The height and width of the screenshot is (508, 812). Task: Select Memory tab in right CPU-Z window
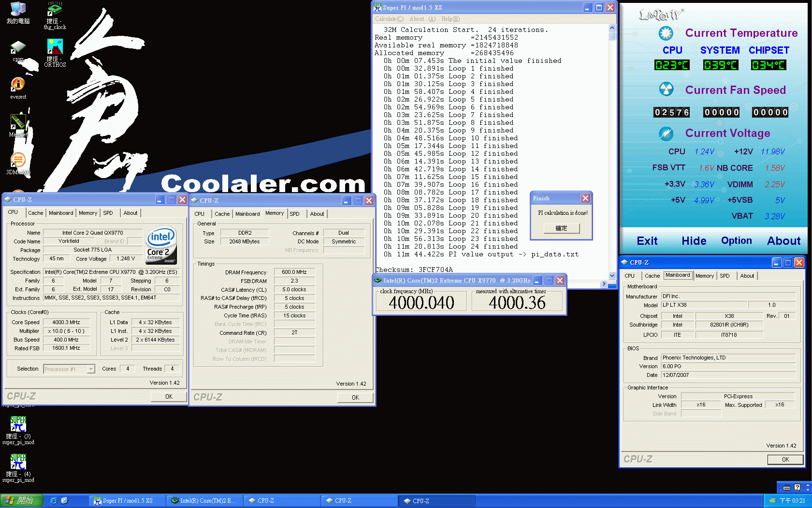click(x=705, y=276)
